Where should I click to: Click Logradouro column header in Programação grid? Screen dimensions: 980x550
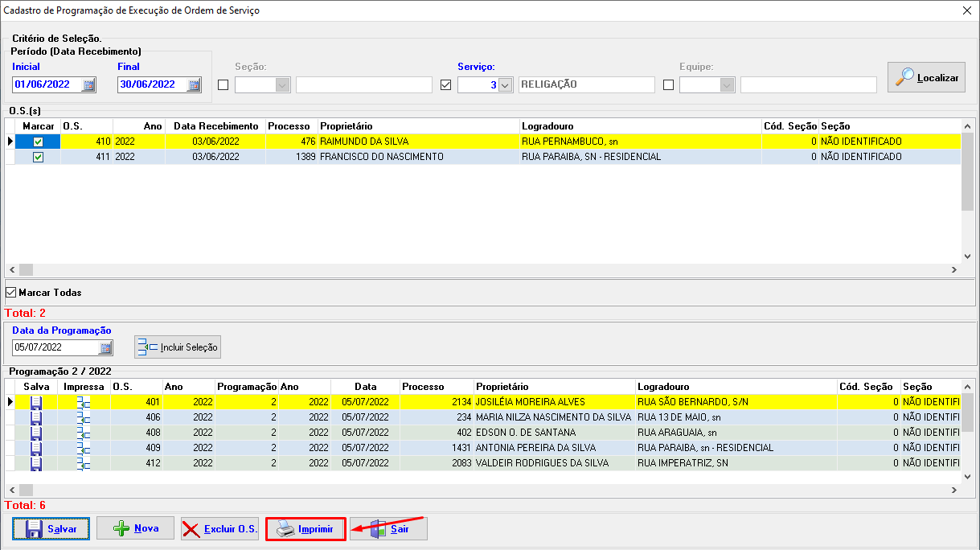point(735,387)
